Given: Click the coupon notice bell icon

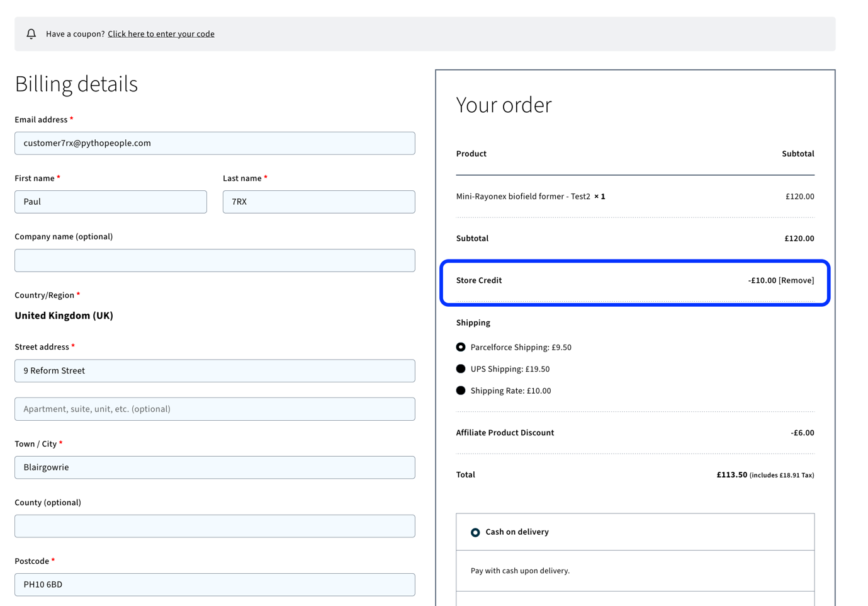Looking at the screenshot, I should [31, 34].
